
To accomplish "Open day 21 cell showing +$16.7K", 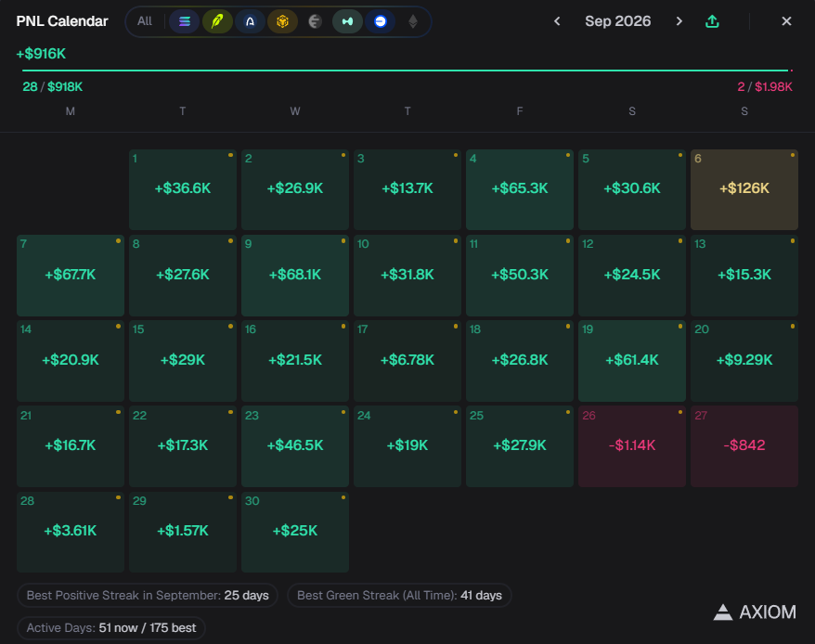I will point(71,446).
